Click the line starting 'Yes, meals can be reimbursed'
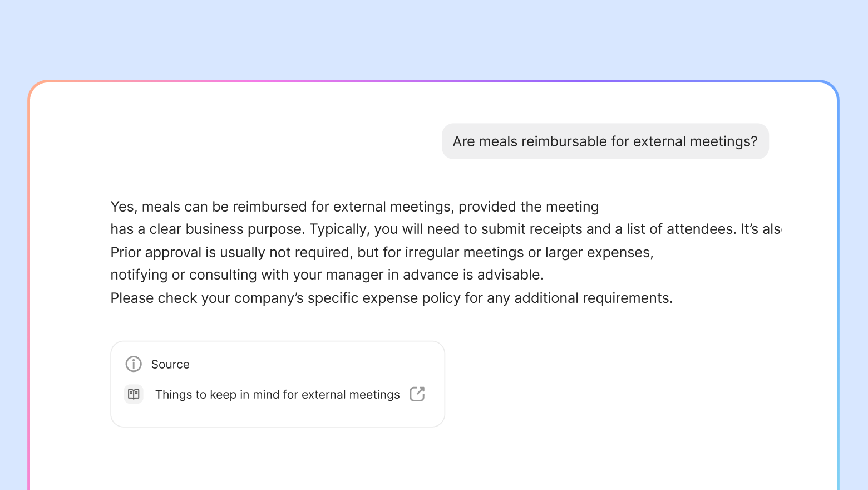Image resolution: width=868 pixels, height=490 pixels. tap(354, 207)
